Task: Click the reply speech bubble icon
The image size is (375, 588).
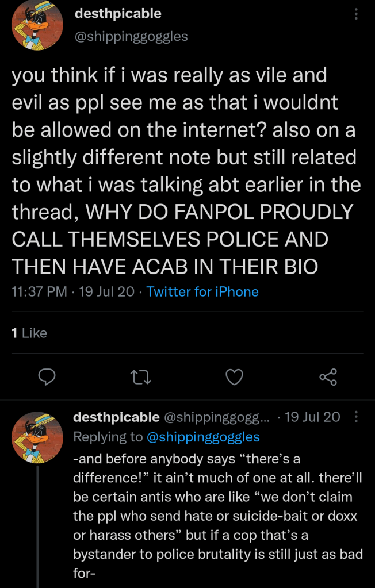Action: (x=47, y=376)
